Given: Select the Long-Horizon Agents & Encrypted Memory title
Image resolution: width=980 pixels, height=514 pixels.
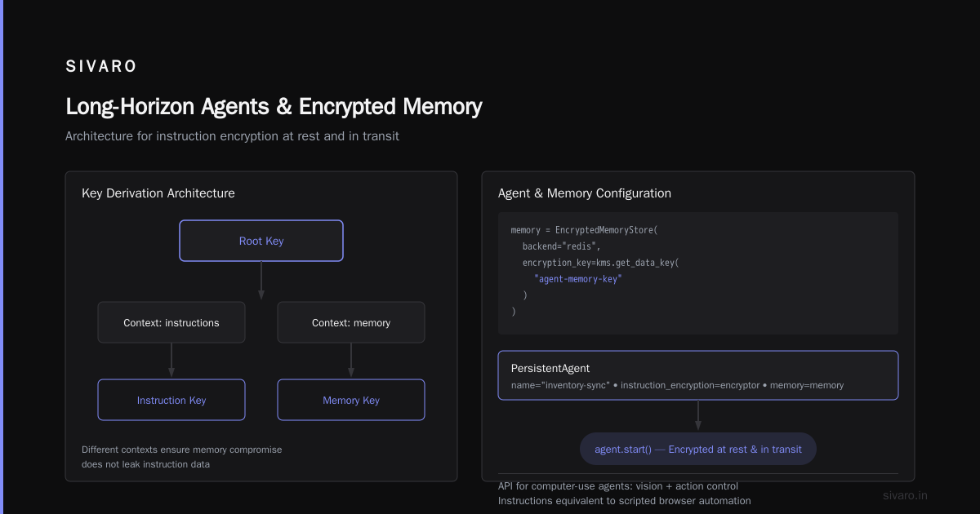Looking at the screenshot, I should (274, 107).
